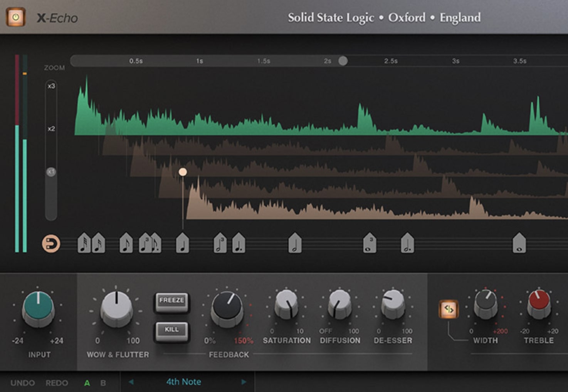
Task: Click the black FEEDBACK knob
Action: (x=227, y=308)
